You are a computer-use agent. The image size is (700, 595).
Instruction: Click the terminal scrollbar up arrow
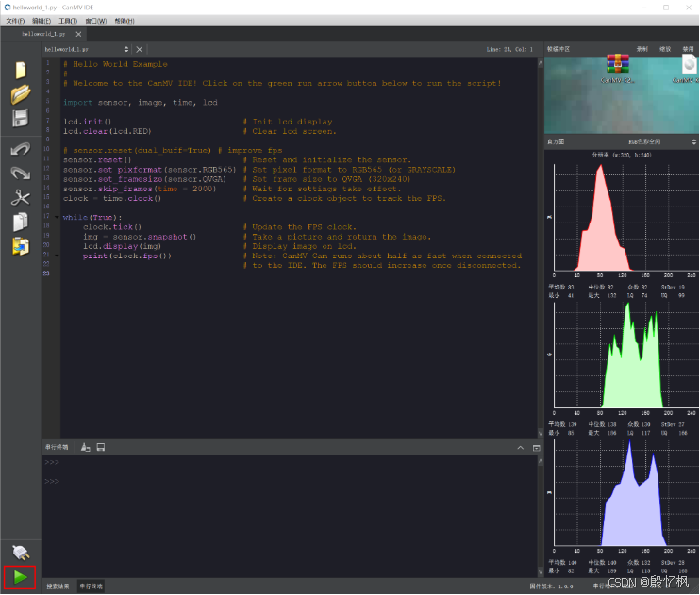tap(541, 461)
